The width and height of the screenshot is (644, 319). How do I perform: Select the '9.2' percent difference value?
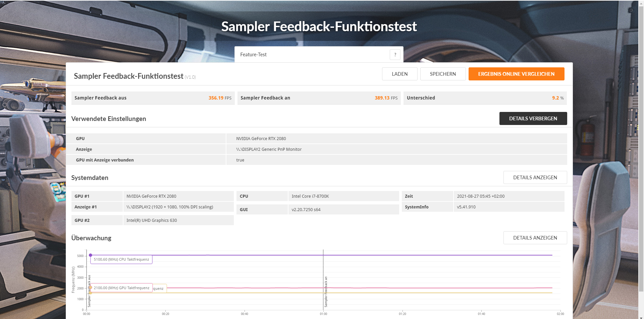[555, 98]
